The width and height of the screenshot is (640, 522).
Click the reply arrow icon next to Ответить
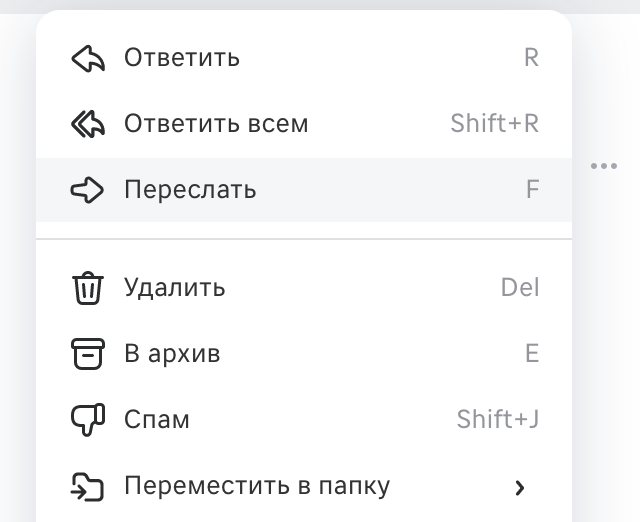88,59
